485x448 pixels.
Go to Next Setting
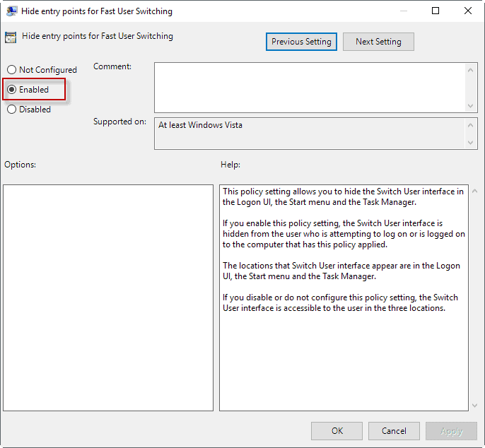[x=378, y=42]
